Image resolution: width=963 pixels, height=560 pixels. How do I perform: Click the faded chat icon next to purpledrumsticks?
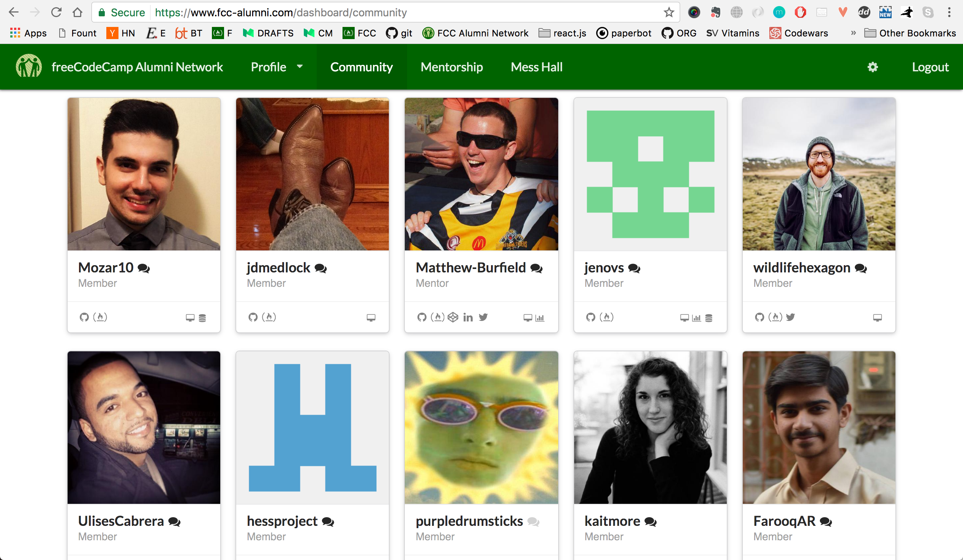pos(533,521)
